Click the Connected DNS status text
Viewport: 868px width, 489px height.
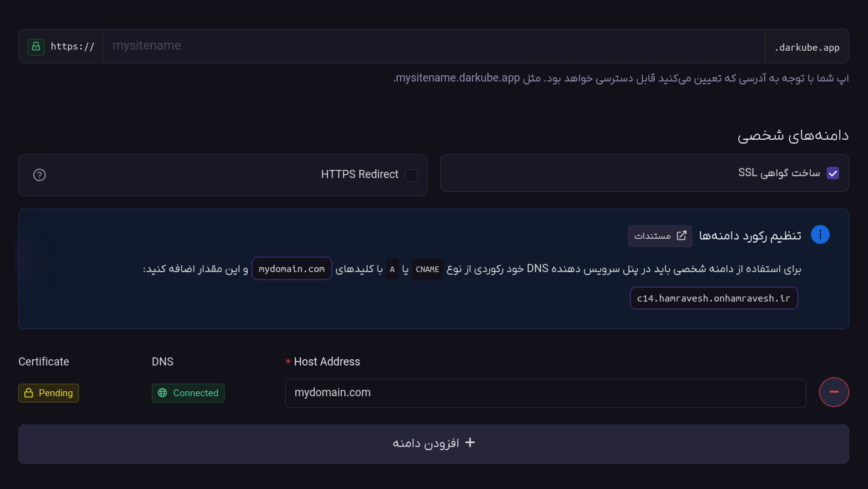196,393
